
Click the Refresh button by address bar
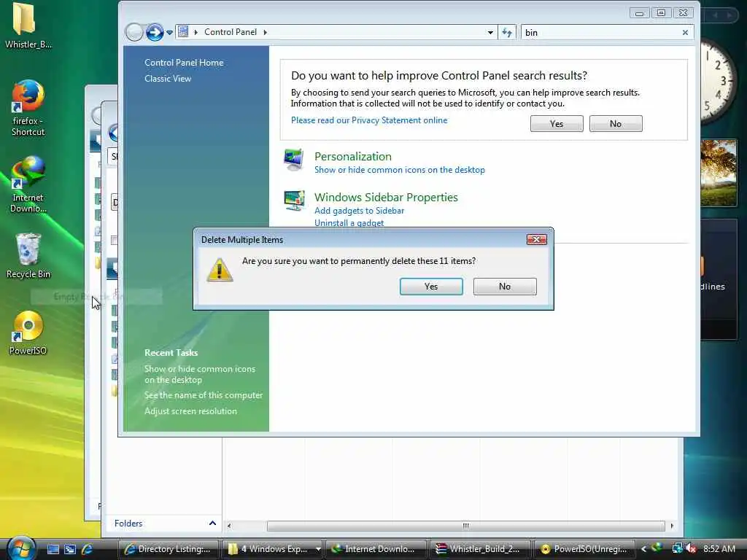click(507, 32)
